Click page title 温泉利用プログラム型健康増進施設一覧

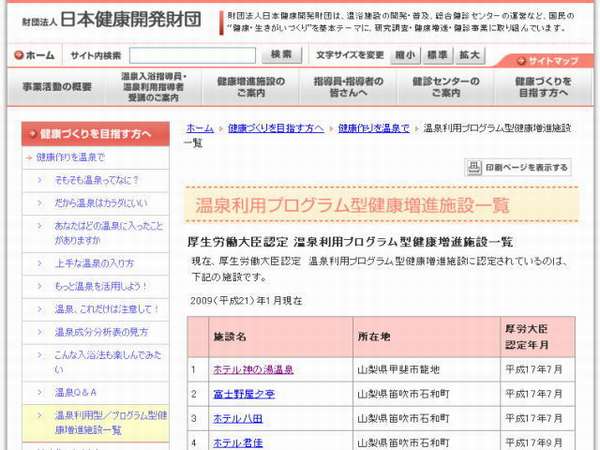coord(352,205)
